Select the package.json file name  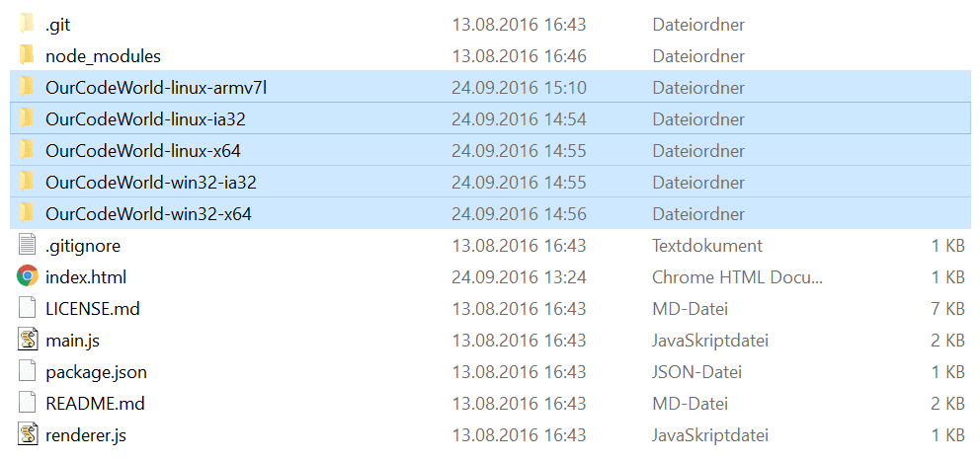point(96,372)
